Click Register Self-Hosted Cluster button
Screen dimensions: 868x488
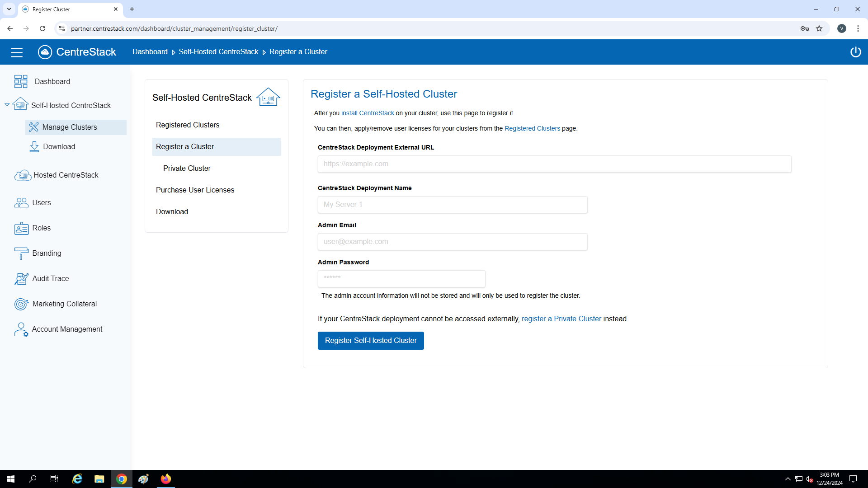[371, 341]
